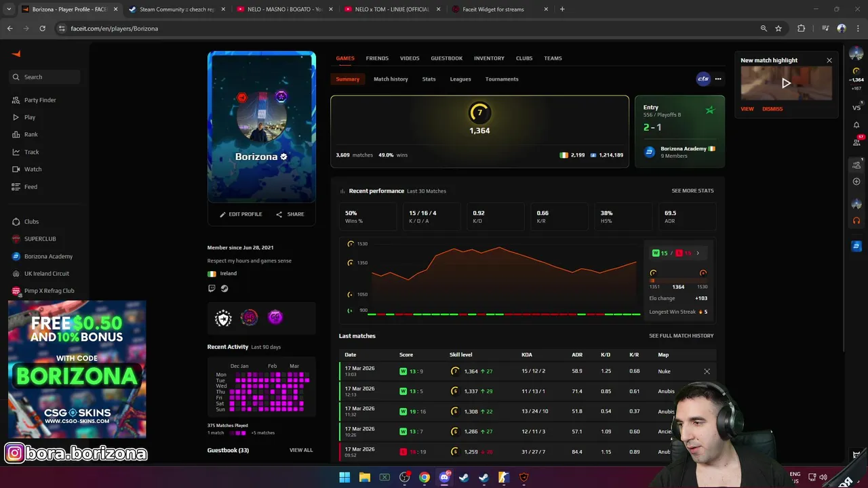Switch to the Teams tab
Image resolution: width=868 pixels, height=488 pixels.
(553, 58)
